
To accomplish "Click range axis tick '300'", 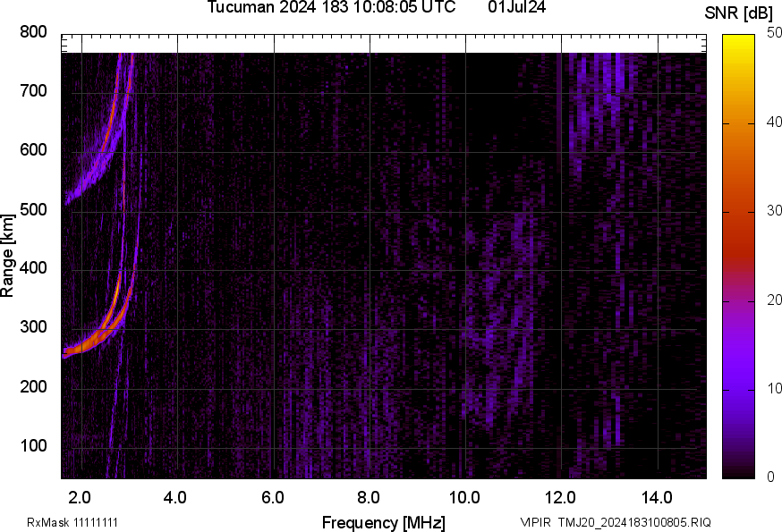I will [33, 327].
